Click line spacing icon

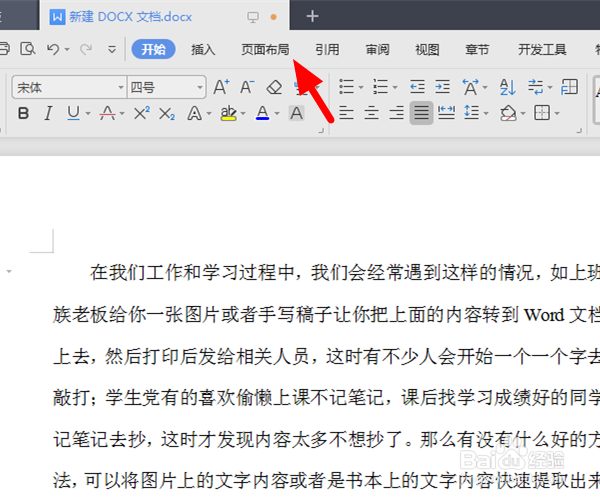point(471,113)
